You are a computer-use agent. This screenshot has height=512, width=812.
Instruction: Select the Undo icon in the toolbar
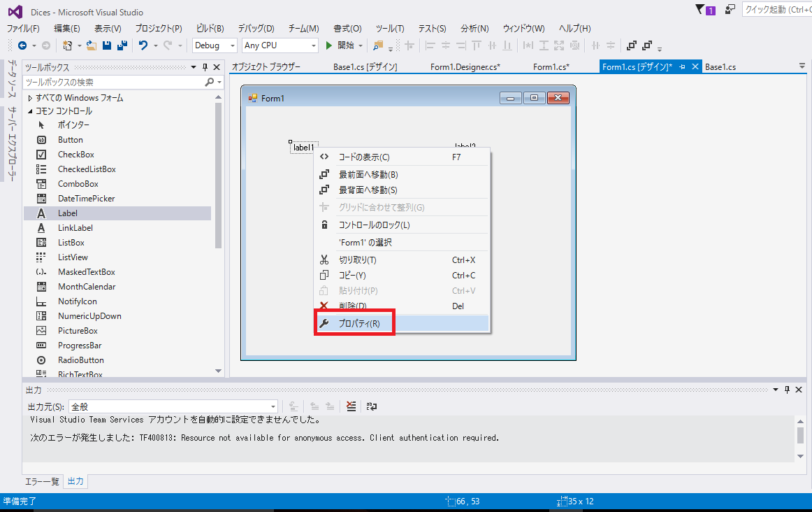144,45
